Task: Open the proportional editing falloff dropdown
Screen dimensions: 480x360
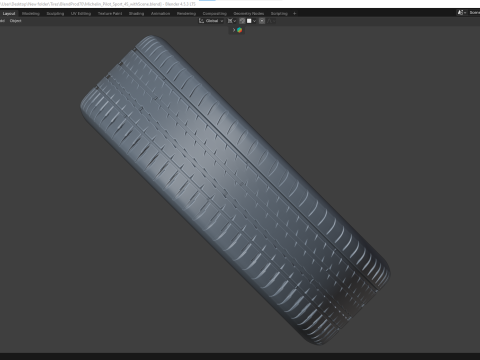Action: pyautogui.click(x=271, y=21)
